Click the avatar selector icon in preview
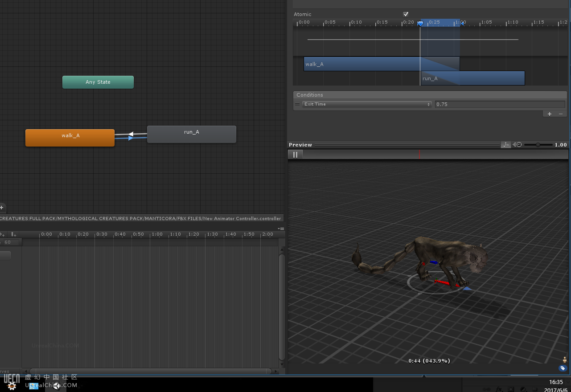The width and height of the screenshot is (571, 392). (565, 360)
